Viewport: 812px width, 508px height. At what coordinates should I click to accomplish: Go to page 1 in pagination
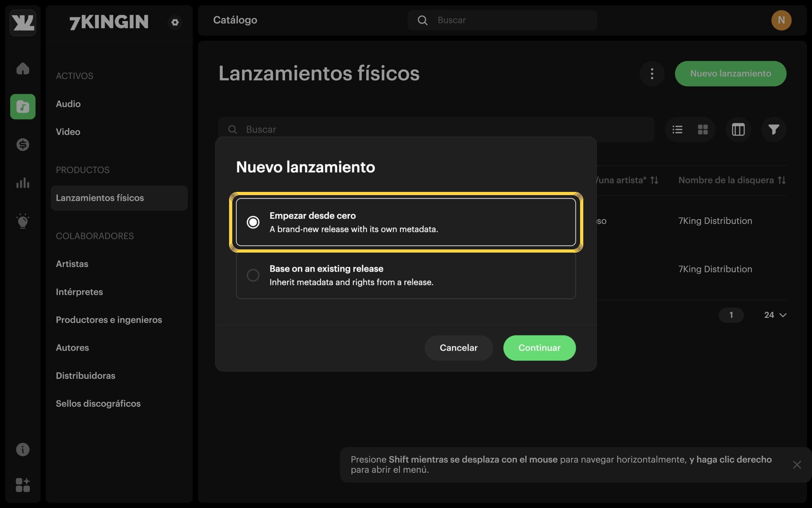[x=731, y=315]
